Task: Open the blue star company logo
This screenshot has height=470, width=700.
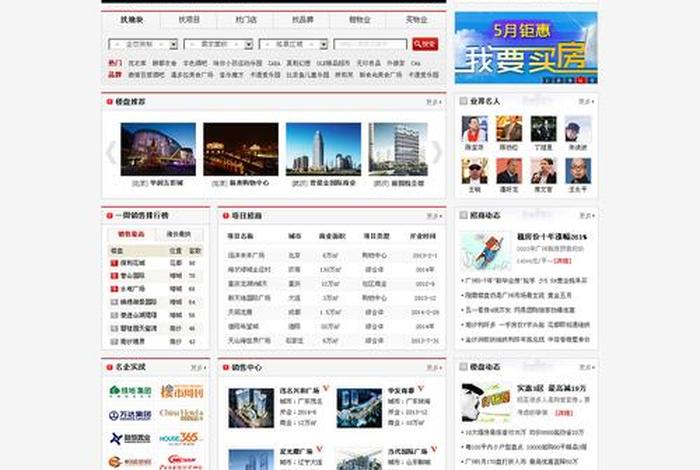Action: (130, 439)
